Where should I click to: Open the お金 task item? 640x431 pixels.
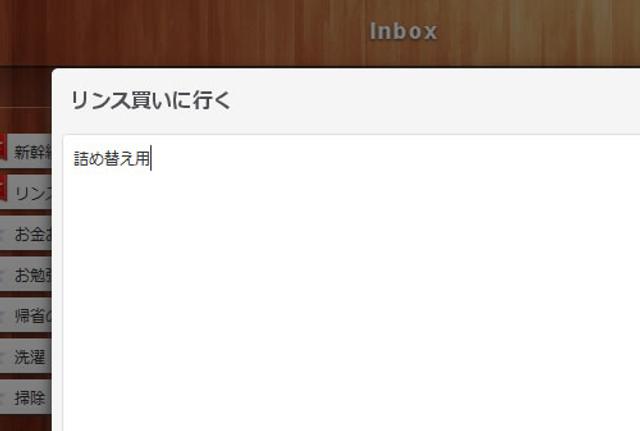pyautogui.click(x=30, y=233)
